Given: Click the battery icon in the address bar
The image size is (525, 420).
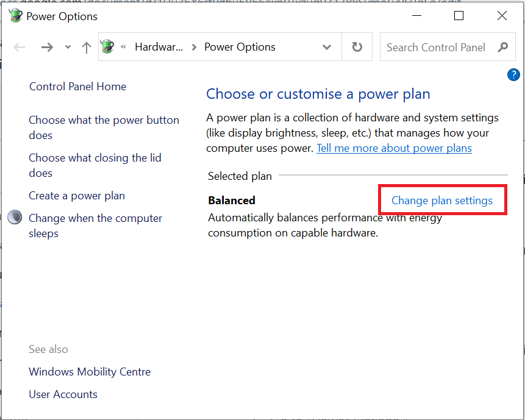Looking at the screenshot, I should (x=107, y=47).
